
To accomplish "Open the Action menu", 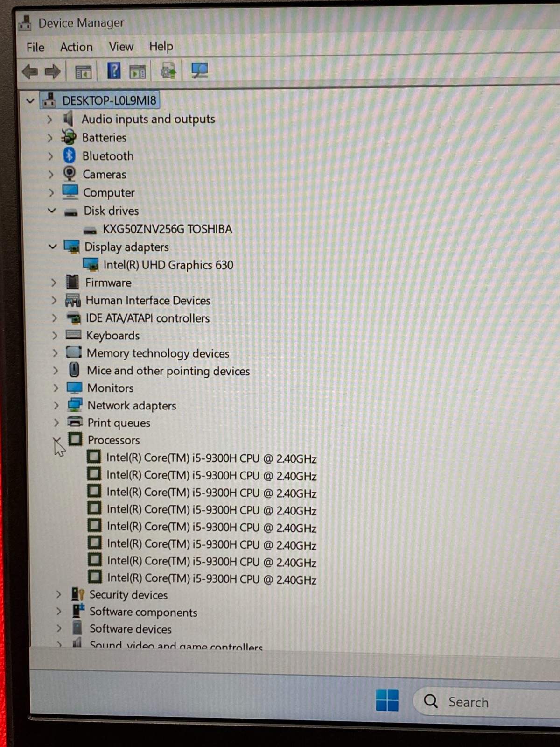I will (x=76, y=47).
